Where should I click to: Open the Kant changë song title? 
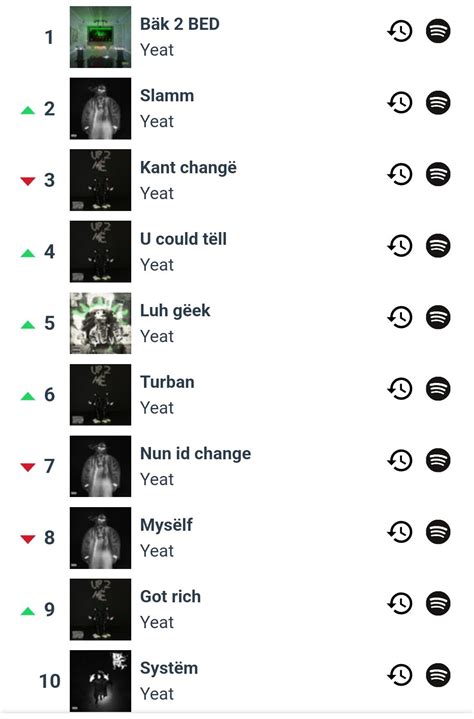point(188,168)
